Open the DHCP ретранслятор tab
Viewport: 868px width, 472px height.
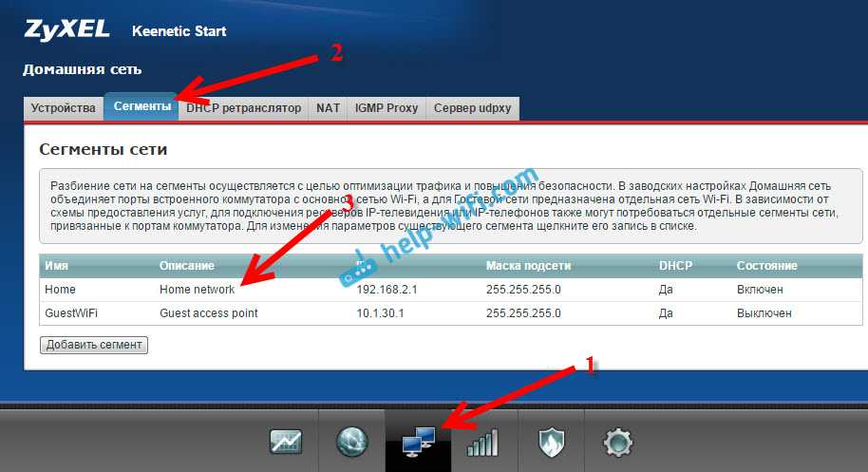coord(243,108)
